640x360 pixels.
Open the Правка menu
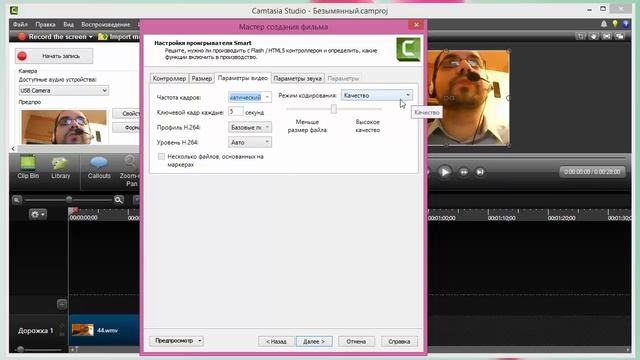[x=45, y=24]
